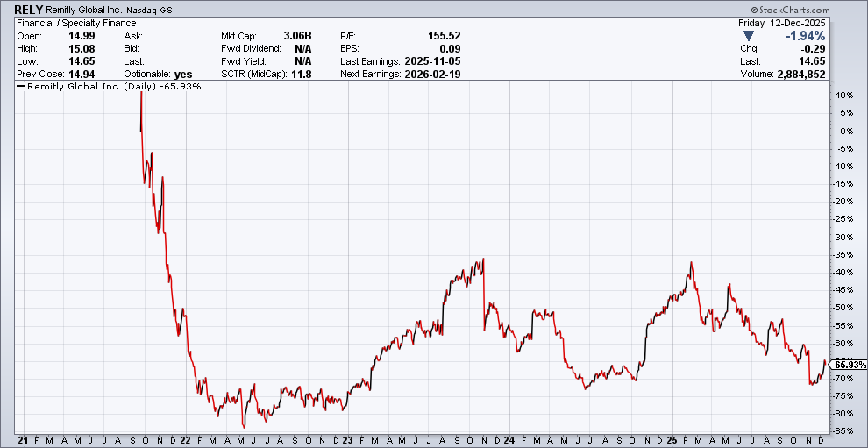Click the legend line marker before Remitly
Screen dimensions: 868x448
tap(21, 87)
